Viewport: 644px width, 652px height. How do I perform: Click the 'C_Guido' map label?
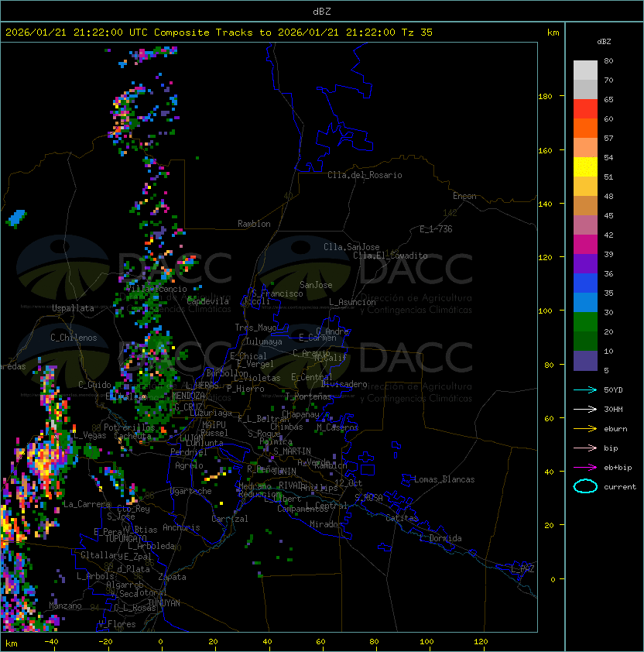pos(94,385)
